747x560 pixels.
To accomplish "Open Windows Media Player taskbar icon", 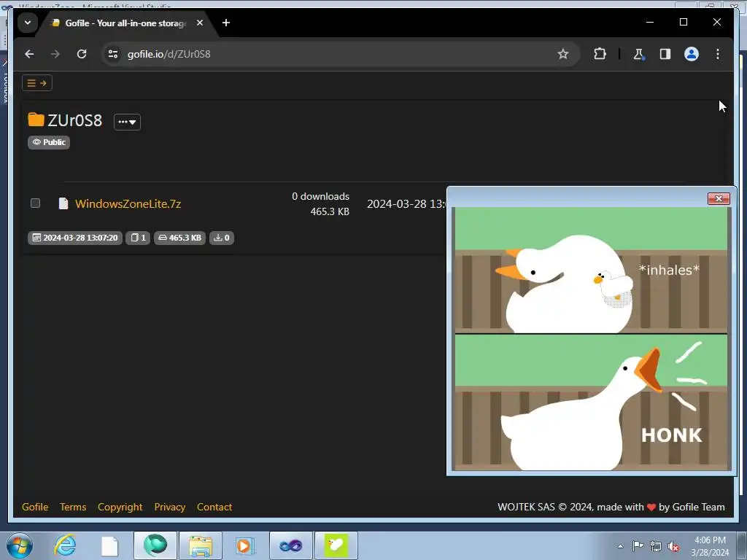I will click(x=245, y=545).
